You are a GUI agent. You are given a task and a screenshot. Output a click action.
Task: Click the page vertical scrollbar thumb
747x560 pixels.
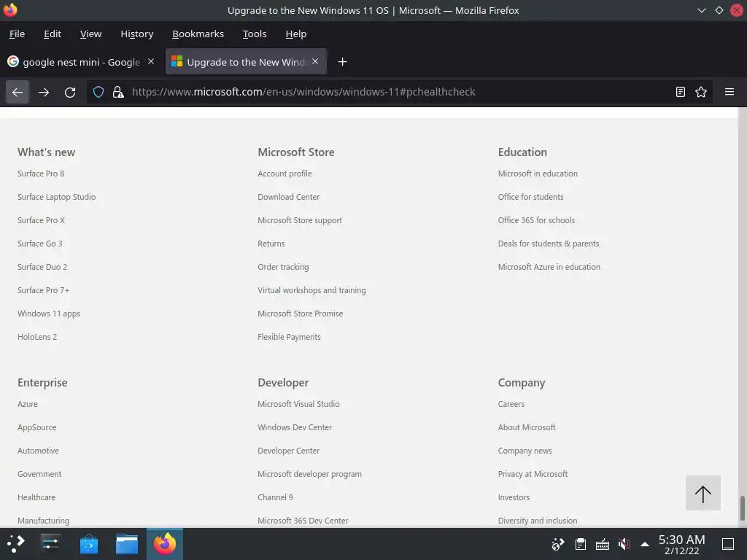tap(742, 508)
